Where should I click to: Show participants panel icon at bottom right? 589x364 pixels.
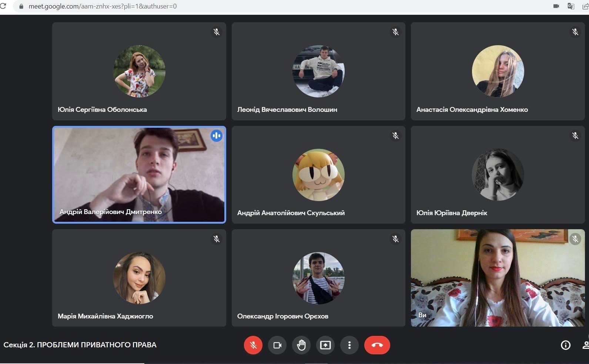click(585, 345)
